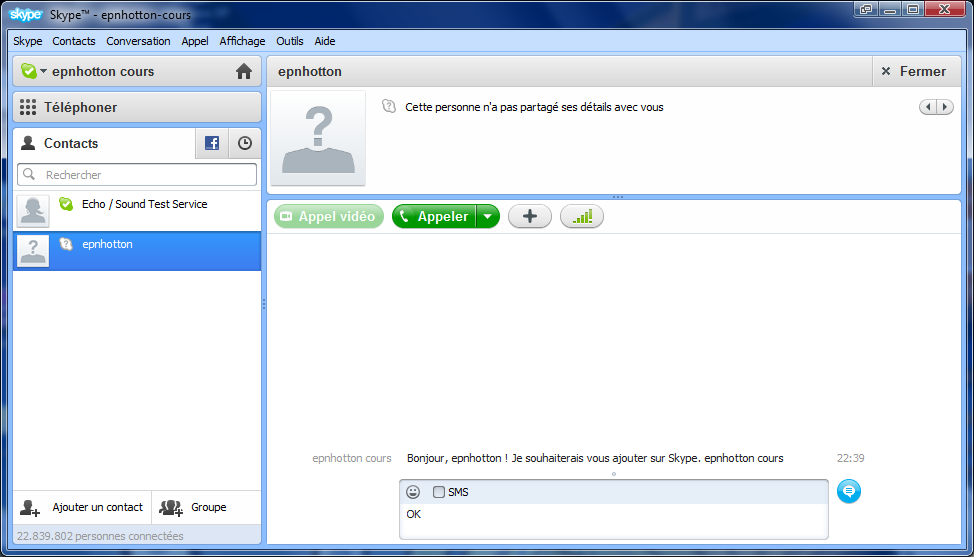This screenshot has height=557, width=974.
Task: Click the message text area containing OK
Action: tap(614, 520)
